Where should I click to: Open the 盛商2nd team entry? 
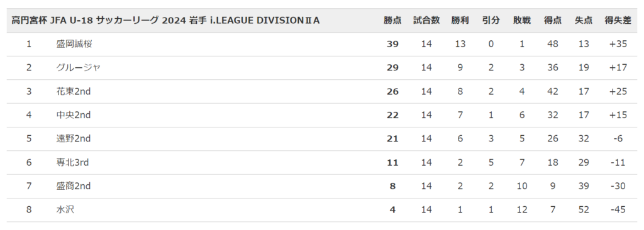click(x=73, y=187)
